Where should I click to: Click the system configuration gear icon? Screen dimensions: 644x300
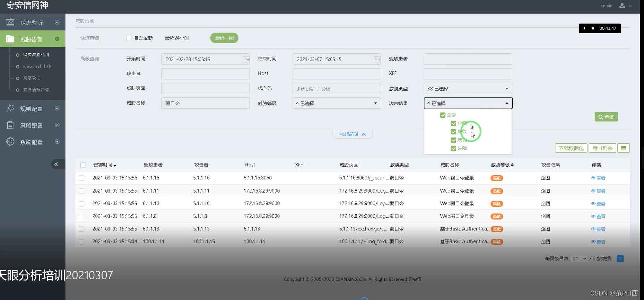coord(10,142)
